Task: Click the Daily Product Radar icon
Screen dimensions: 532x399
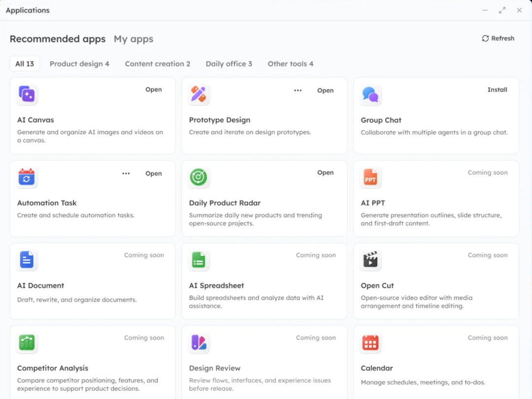Action: click(199, 177)
